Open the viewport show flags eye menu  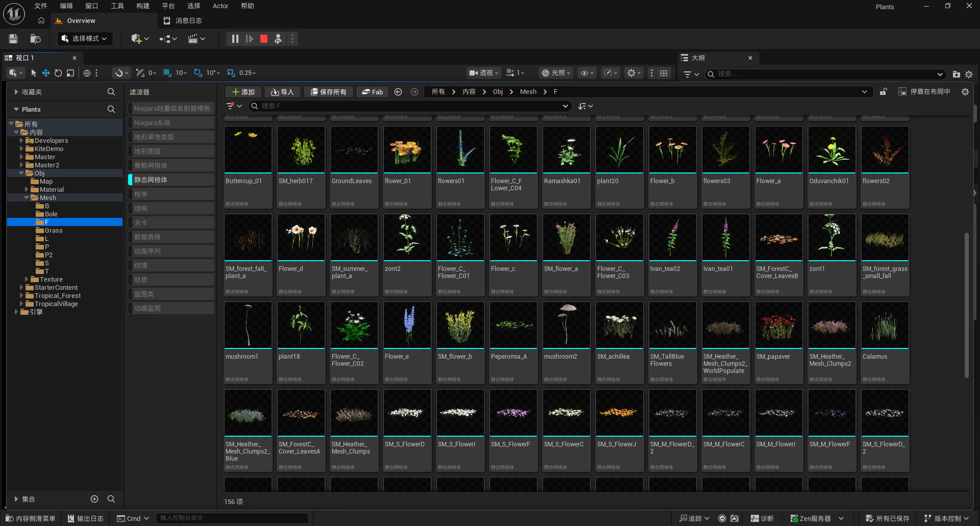click(587, 73)
